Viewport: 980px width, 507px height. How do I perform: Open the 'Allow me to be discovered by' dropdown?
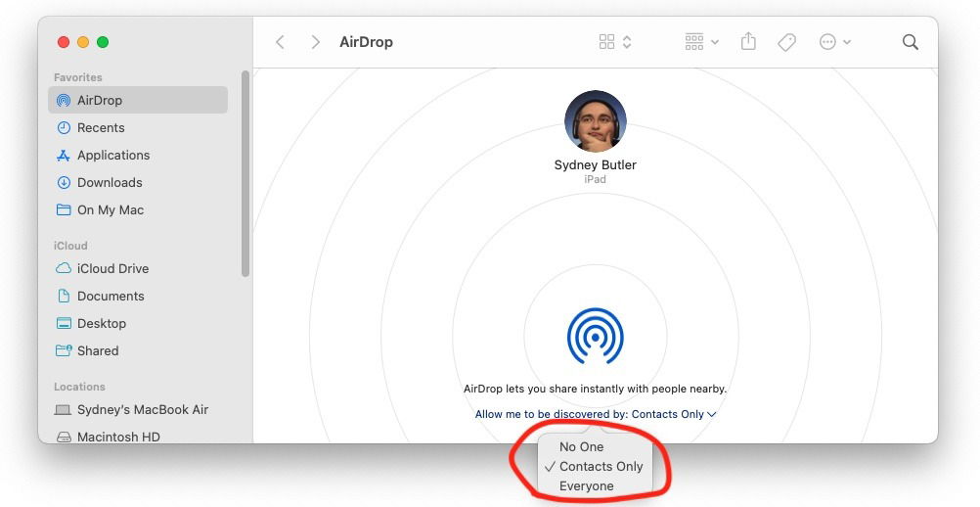pos(595,414)
